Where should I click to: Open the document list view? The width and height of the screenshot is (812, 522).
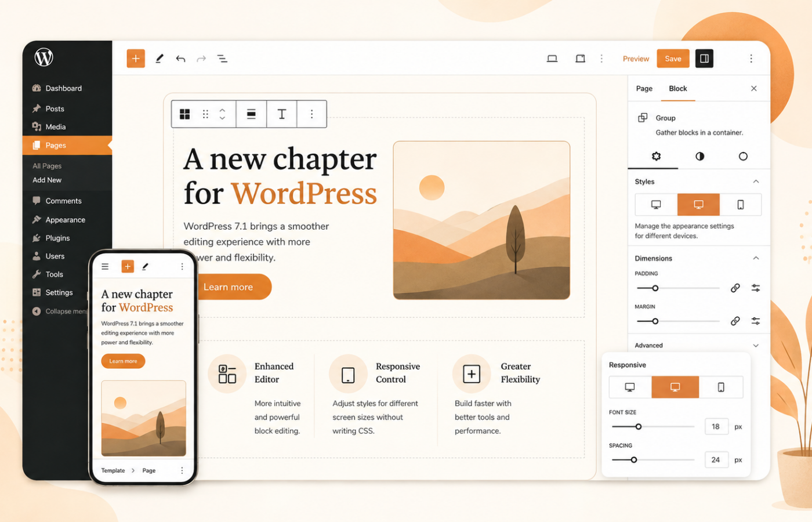pos(222,59)
